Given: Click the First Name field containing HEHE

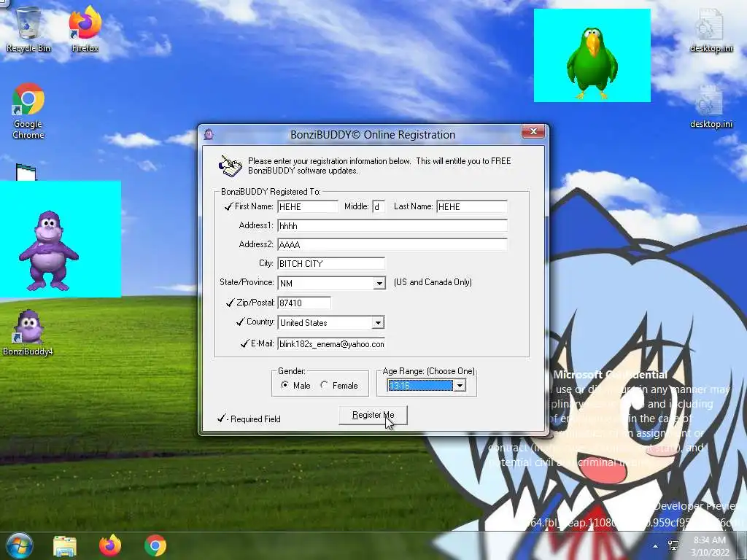Looking at the screenshot, I should pos(308,206).
